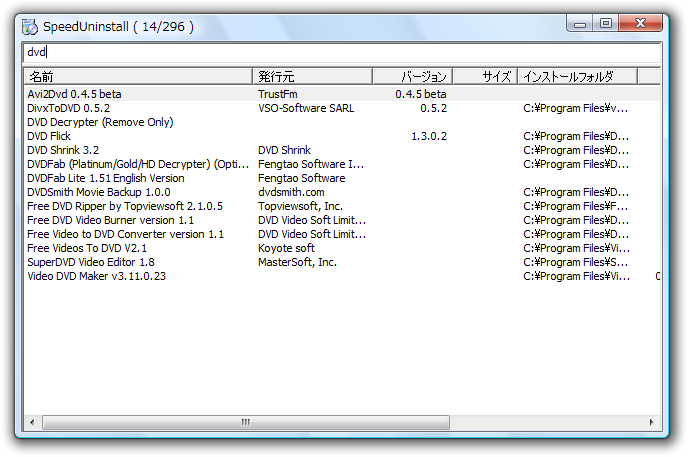The width and height of the screenshot is (690, 457).
Task: Click the Koyote soft publisher cell
Action: click(x=286, y=249)
